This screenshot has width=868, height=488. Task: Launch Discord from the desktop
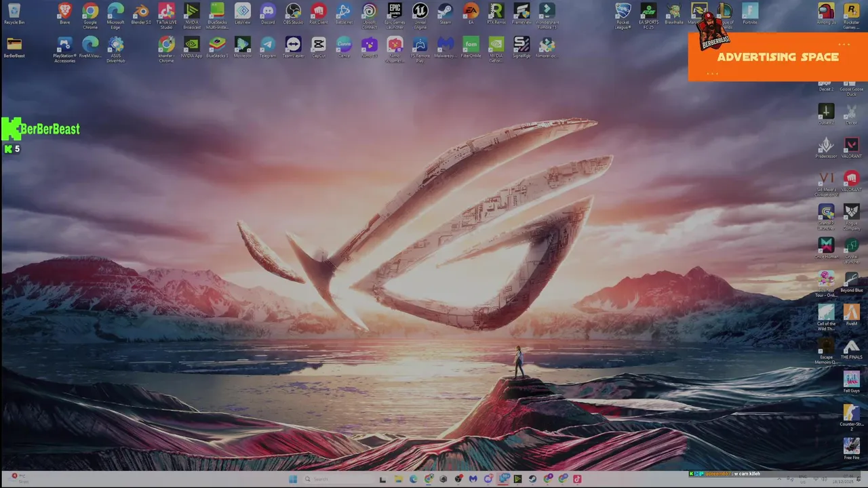(268, 14)
